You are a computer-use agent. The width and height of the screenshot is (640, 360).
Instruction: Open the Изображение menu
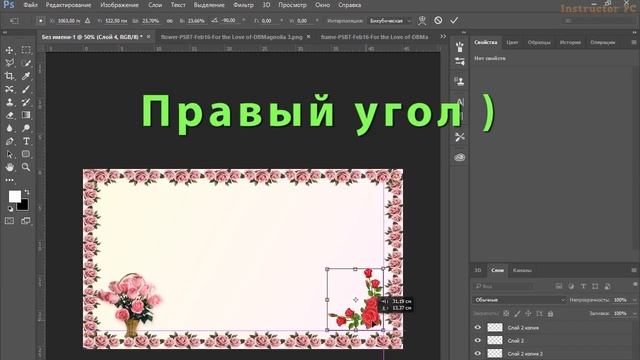120,5
